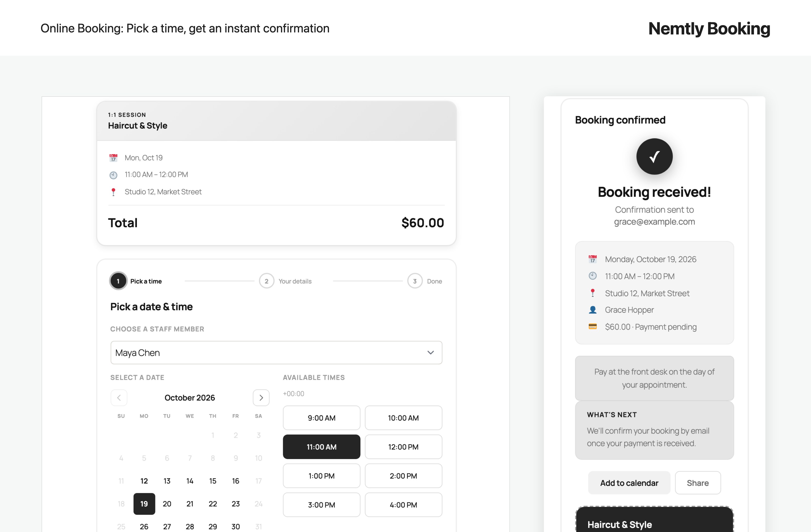Select October 12 in the calendar
811x532 pixels.
tap(144, 481)
